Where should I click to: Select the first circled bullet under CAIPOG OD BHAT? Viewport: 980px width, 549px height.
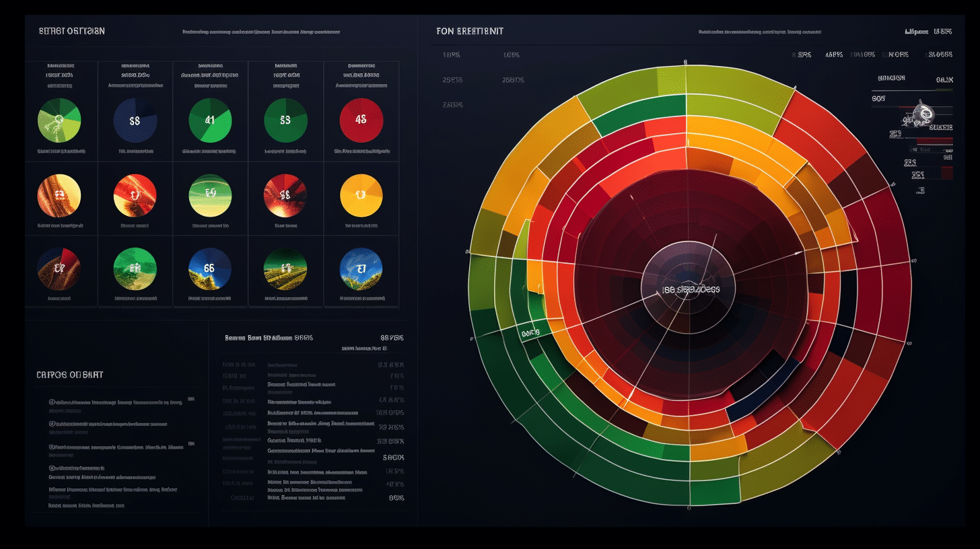[52, 402]
